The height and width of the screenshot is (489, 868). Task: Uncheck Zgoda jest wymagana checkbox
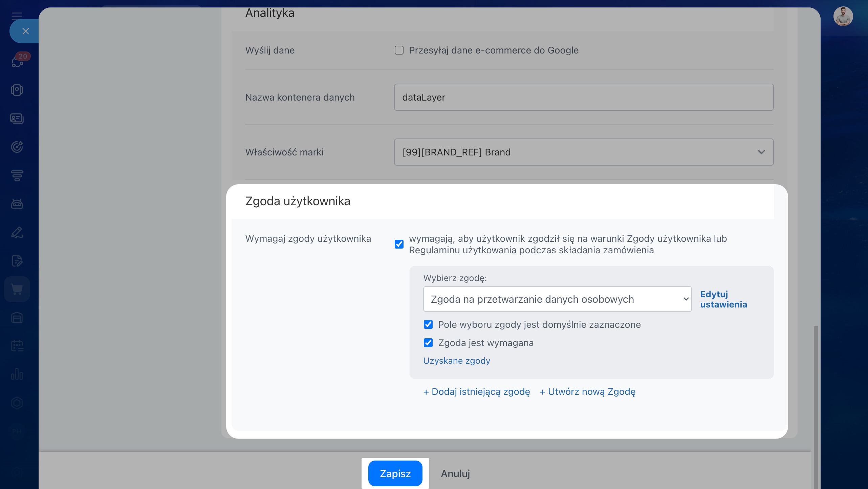[x=428, y=343]
